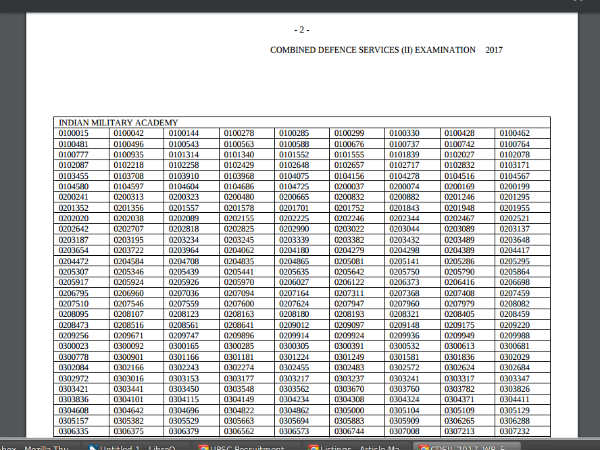This screenshot has width=600, height=450.
Task: Click the page number "- 2 -" header
Action: (x=302, y=30)
